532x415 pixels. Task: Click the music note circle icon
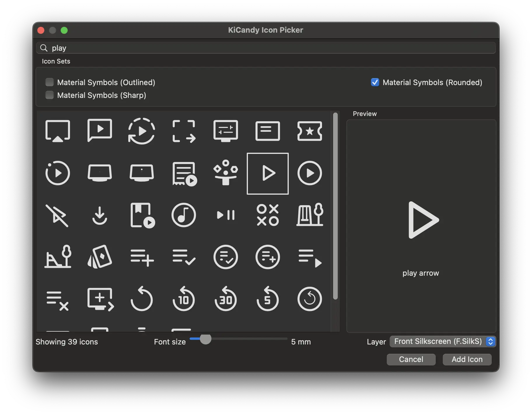click(x=183, y=215)
